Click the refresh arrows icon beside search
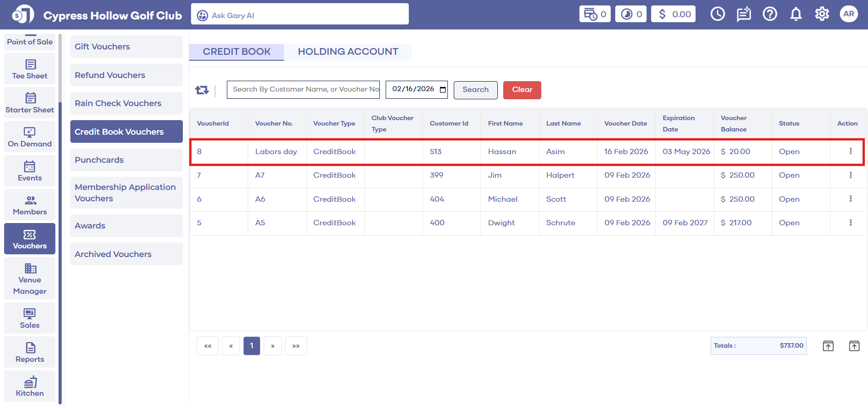 pos(202,90)
